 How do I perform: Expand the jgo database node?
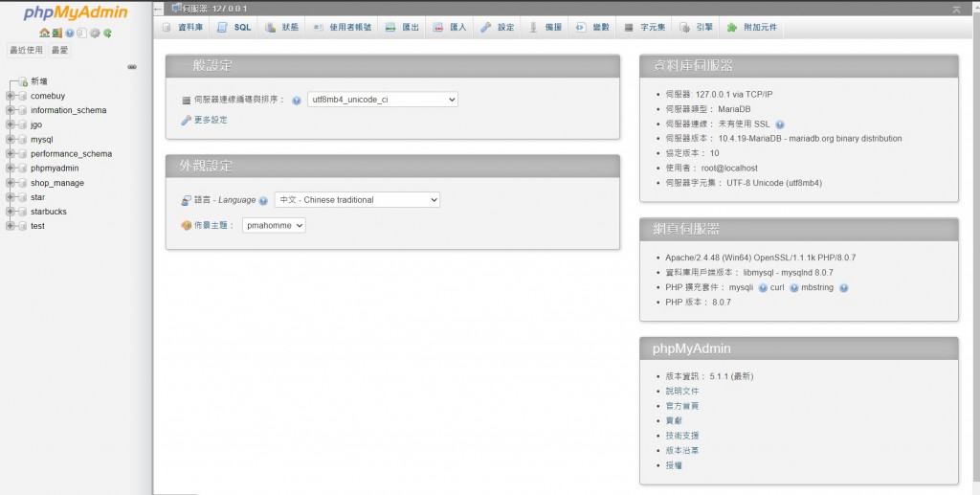coord(10,124)
